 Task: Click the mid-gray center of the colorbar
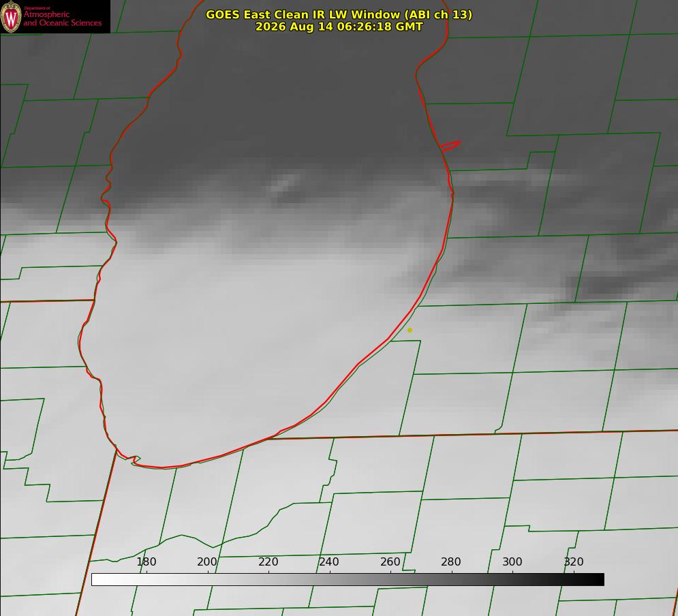tap(348, 580)
